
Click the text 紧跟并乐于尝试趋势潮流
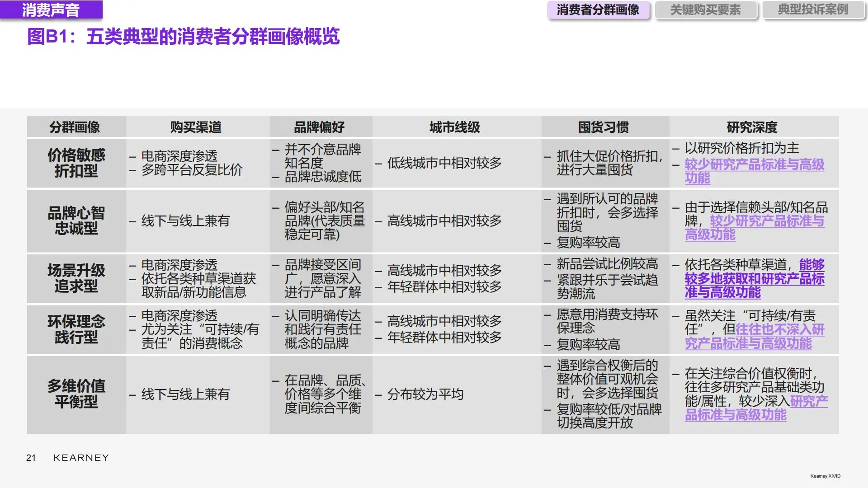607,287
